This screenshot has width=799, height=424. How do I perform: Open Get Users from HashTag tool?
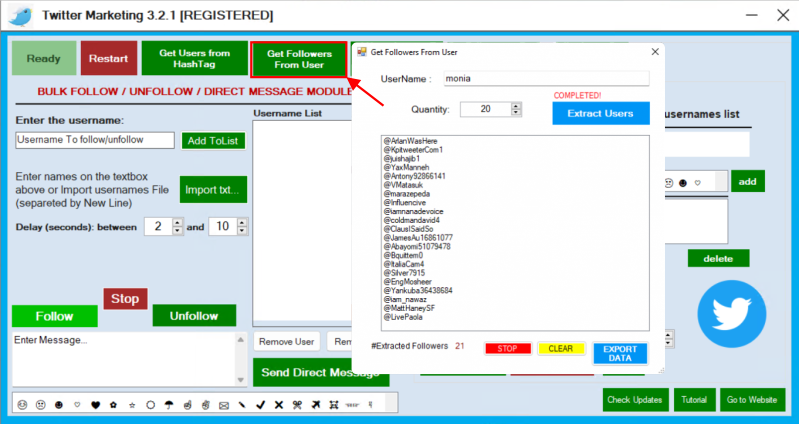coord(194,58)
